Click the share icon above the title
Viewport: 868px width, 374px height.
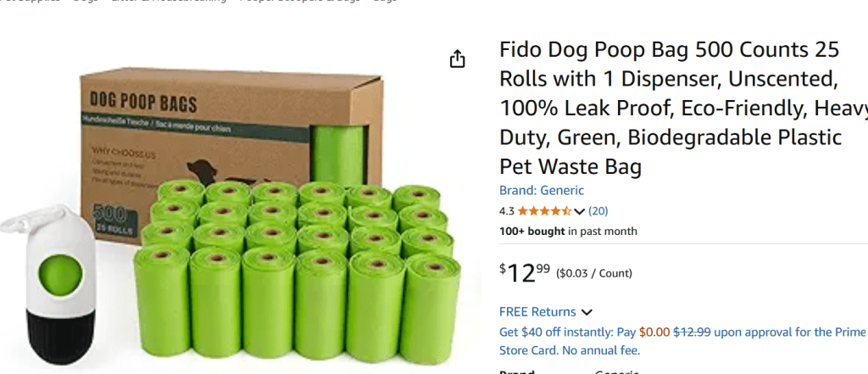coord(457,59)
